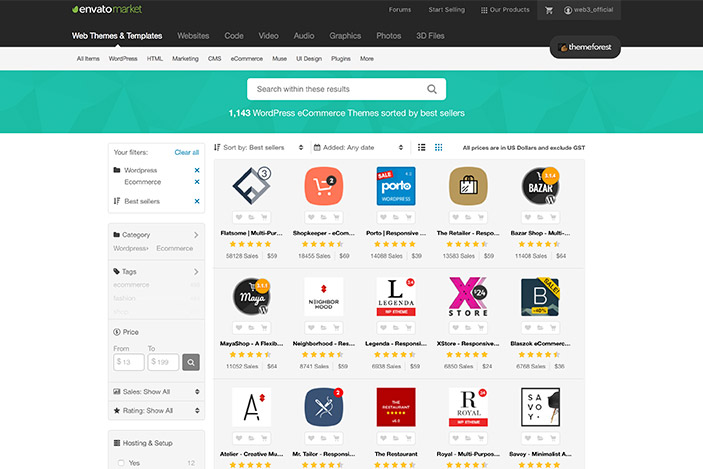Go to the Photos section
The height and width of the screenshot is (469, 703).
pos(389,36)
